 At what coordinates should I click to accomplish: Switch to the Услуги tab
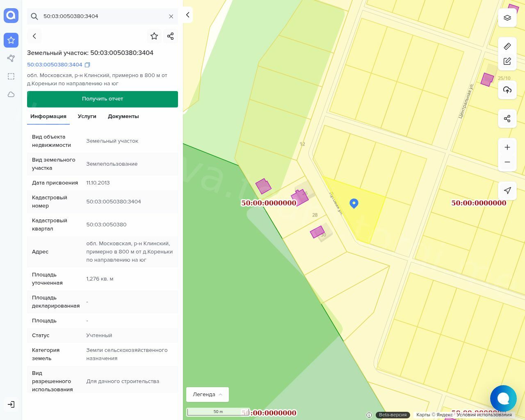coord(87,116)
